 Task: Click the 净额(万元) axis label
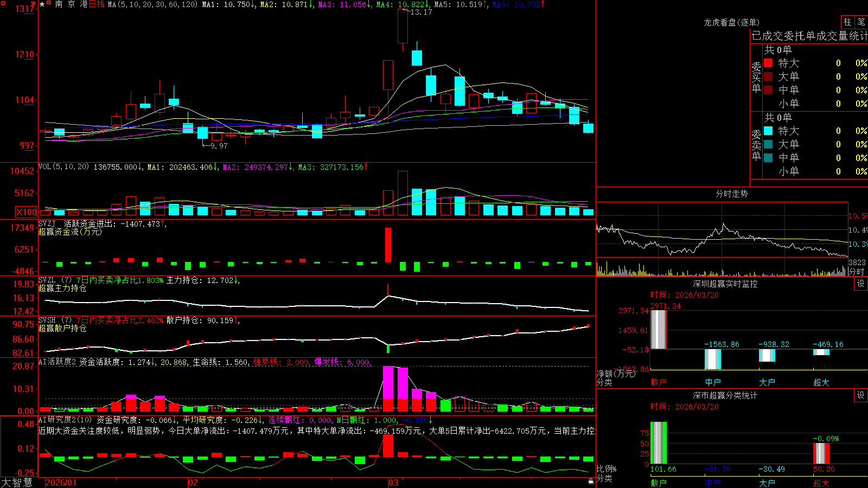(616, 374)
